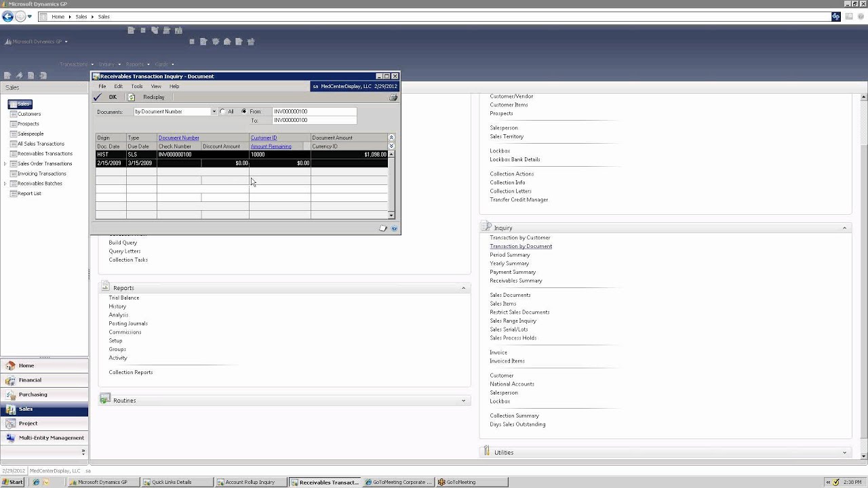Image resolution: width=868 pixels, height=488 pixels.
Task: Click the blue help icon in inquiry window
Action: 394,228
